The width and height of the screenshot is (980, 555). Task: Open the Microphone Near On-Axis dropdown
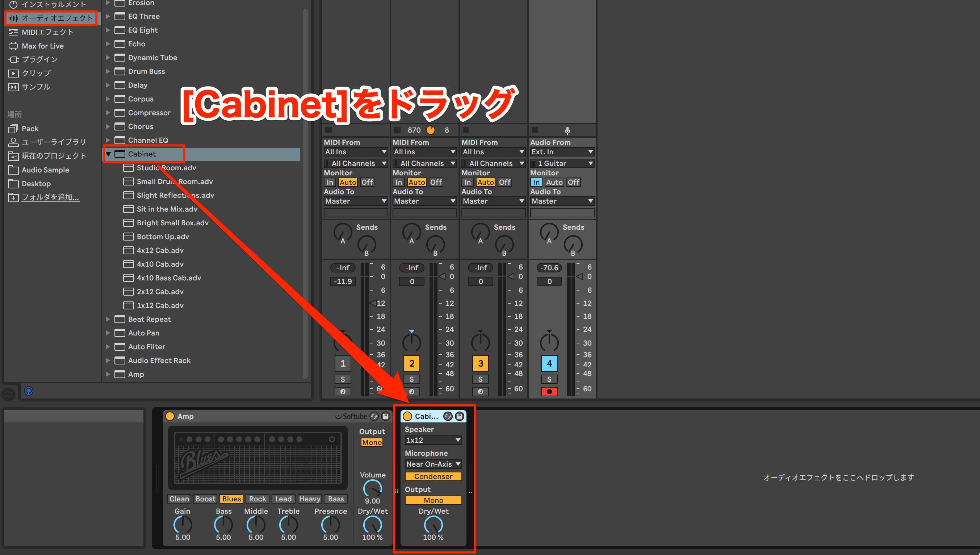point(433,464)
